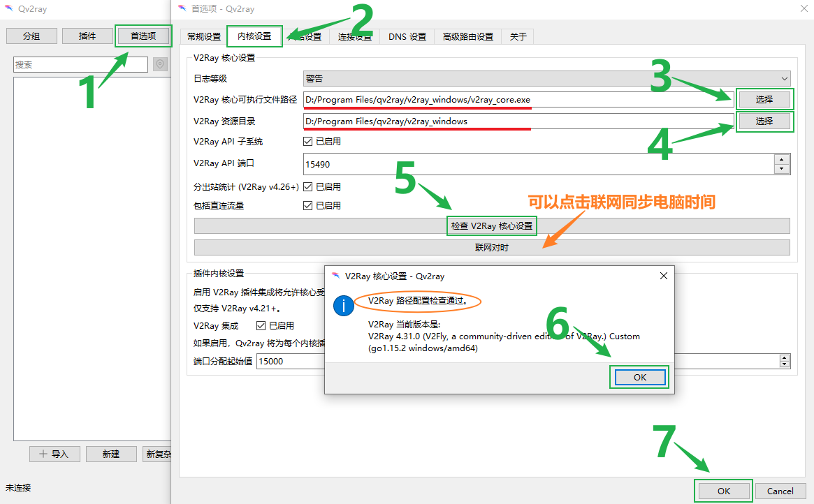
Task: Select the 常规设置 tab
Action: (203, 37)
